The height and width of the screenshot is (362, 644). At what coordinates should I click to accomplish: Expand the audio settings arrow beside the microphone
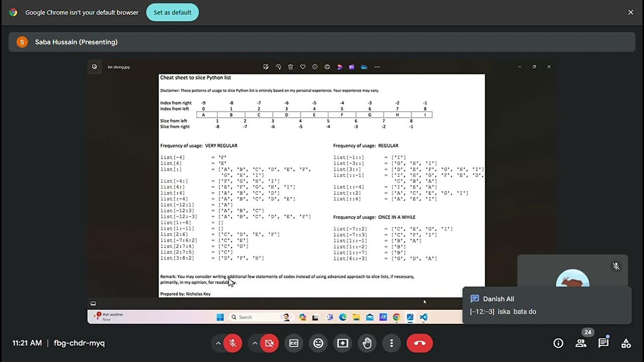click(x=218, y=343)
